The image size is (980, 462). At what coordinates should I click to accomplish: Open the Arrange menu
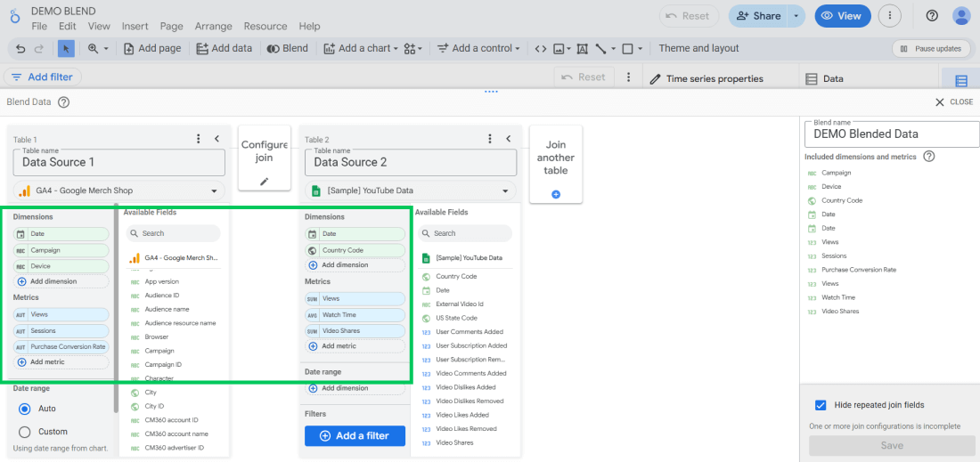(213, 27)
